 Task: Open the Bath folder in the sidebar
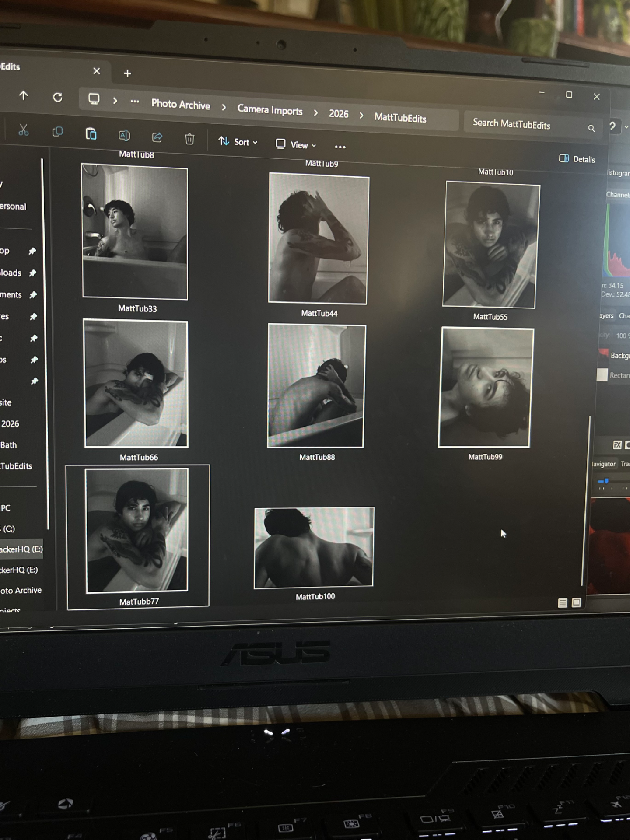pyautogui.click(x=9, y=445)
